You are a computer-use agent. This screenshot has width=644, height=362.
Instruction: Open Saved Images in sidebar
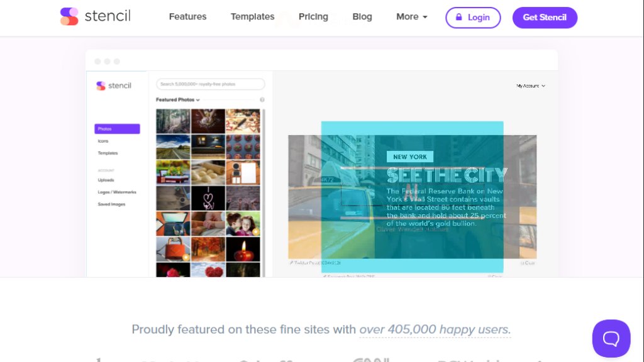pos(111,204)
